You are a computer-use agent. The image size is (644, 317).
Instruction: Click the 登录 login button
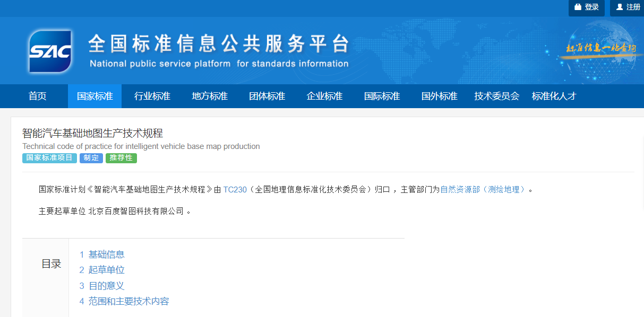click(586, 7)
